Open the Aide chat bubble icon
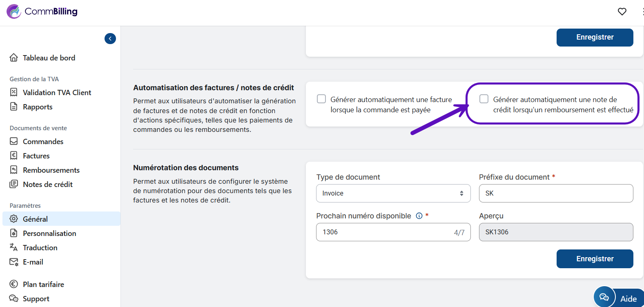 tap(604, 297)
